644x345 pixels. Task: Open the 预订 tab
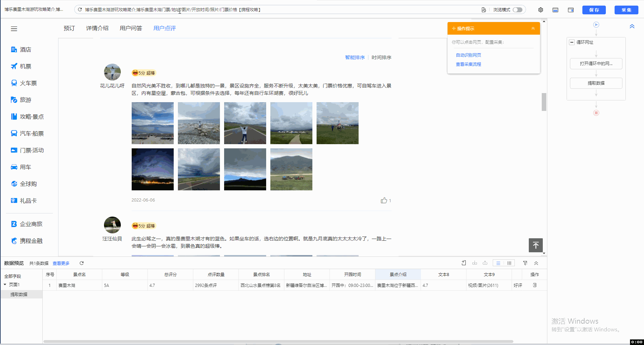[69, 28]
